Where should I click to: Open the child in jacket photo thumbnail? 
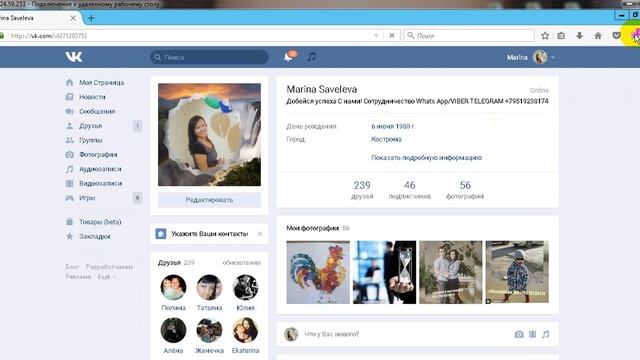click(517, 272)
